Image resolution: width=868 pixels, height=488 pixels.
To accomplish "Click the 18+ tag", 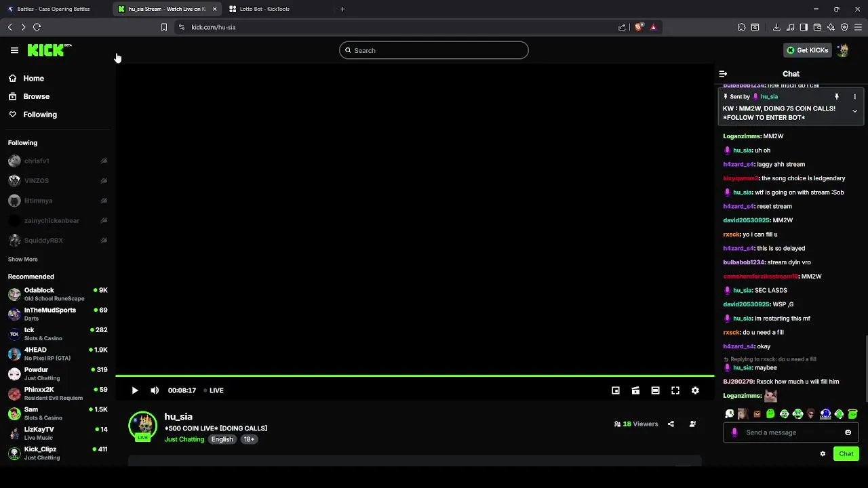I will coord(250,439).
